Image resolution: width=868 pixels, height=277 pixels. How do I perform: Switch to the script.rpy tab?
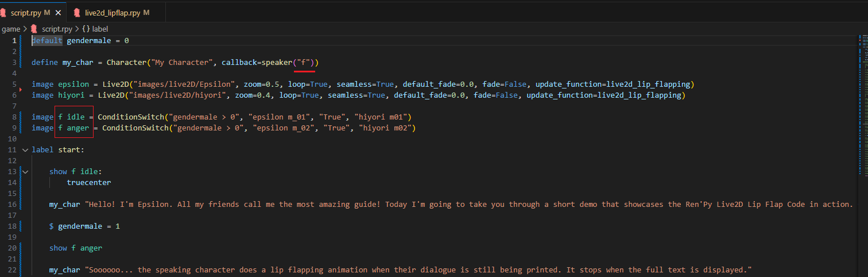(x=32, y=12)
